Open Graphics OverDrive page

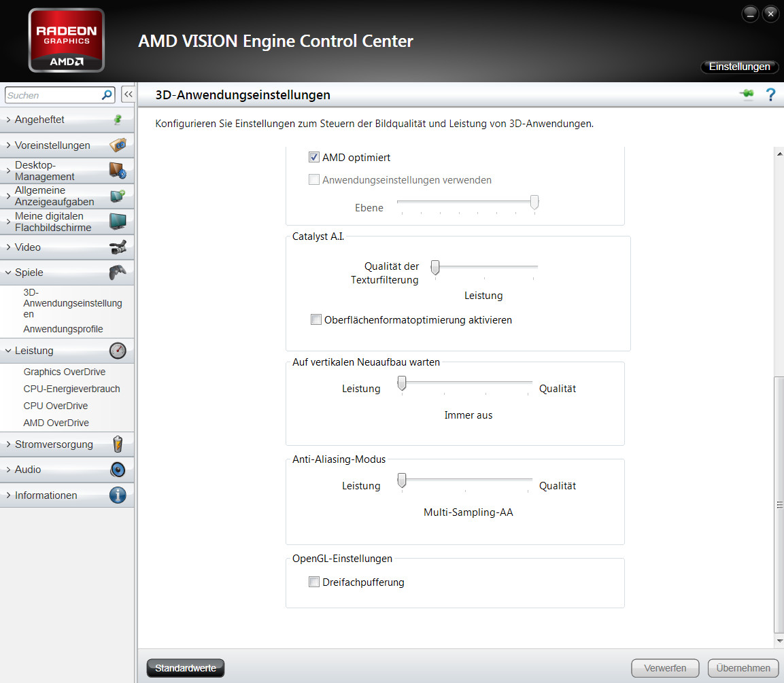pyautogui.click(x=65, y=372)
